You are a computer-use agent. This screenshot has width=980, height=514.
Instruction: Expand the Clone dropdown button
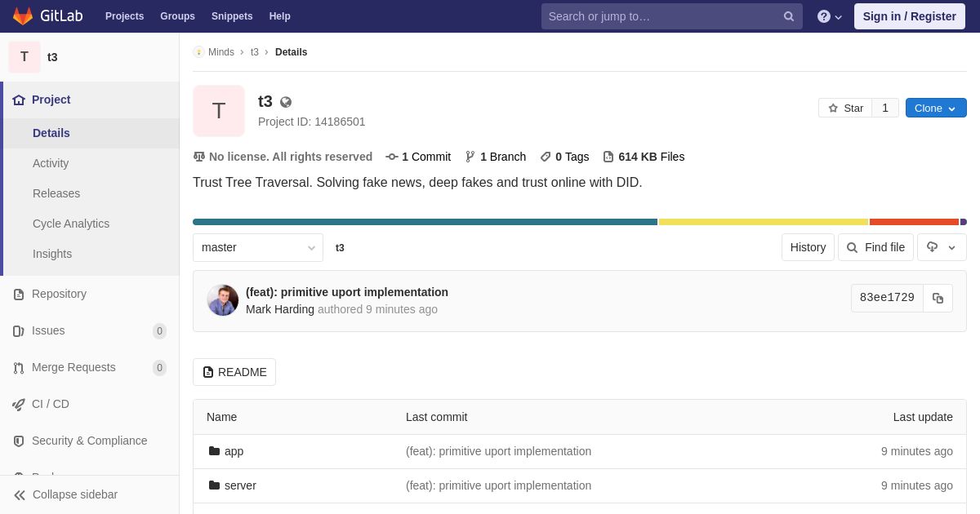[936, 108]
